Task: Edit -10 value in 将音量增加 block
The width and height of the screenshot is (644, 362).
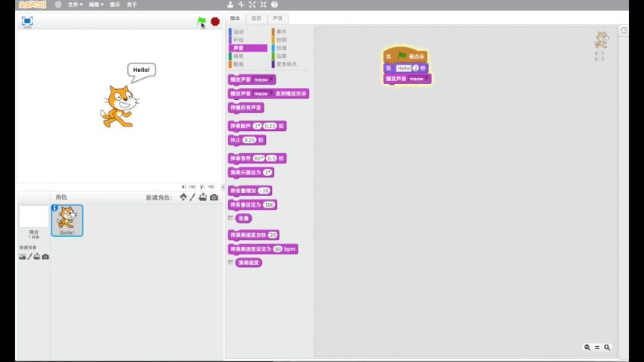Action: click(264, 191)
